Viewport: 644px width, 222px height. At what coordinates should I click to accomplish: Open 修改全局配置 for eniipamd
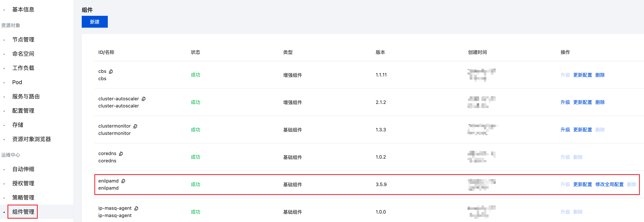pyautogui.click(x=609, y=184)
